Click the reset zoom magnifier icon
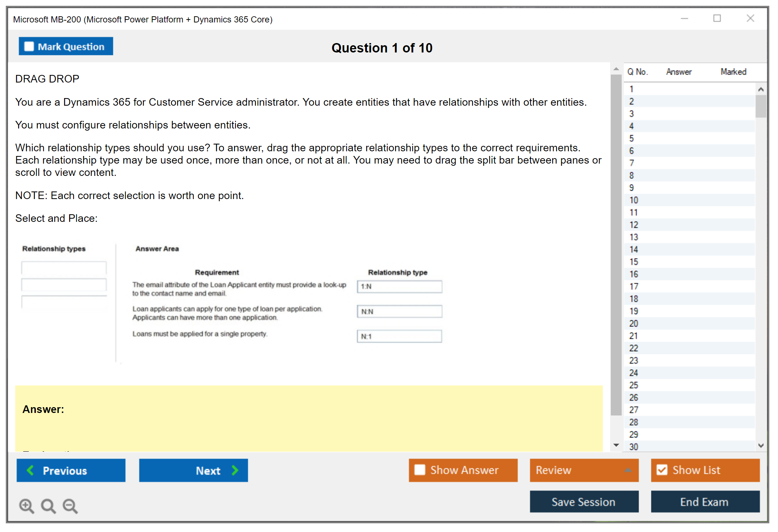 pos(48,506)
